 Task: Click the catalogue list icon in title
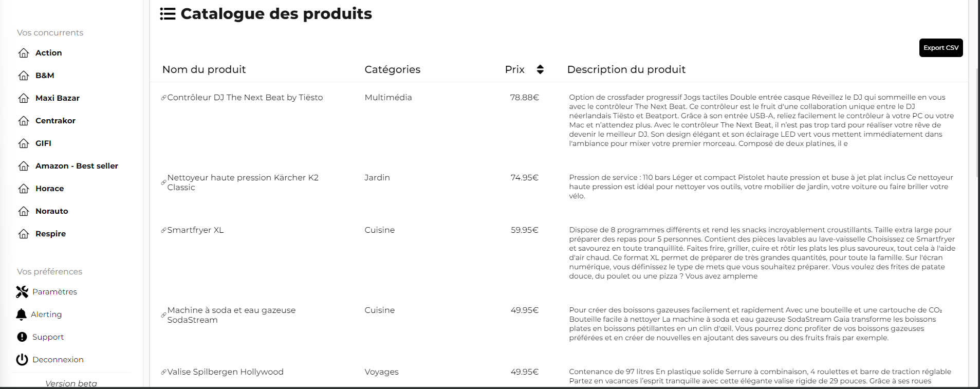(168, 14)
